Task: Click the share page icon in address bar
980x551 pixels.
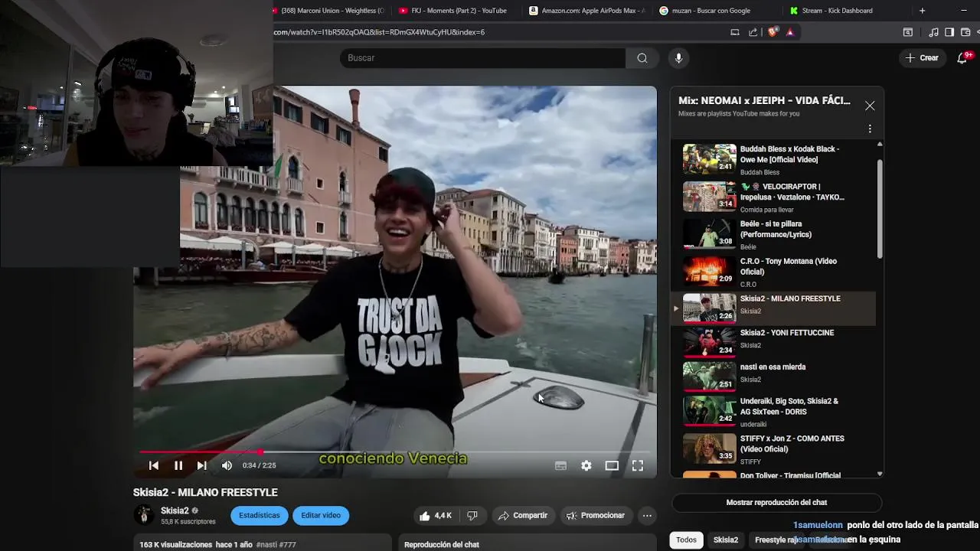Action: click(x=753, y=32)
